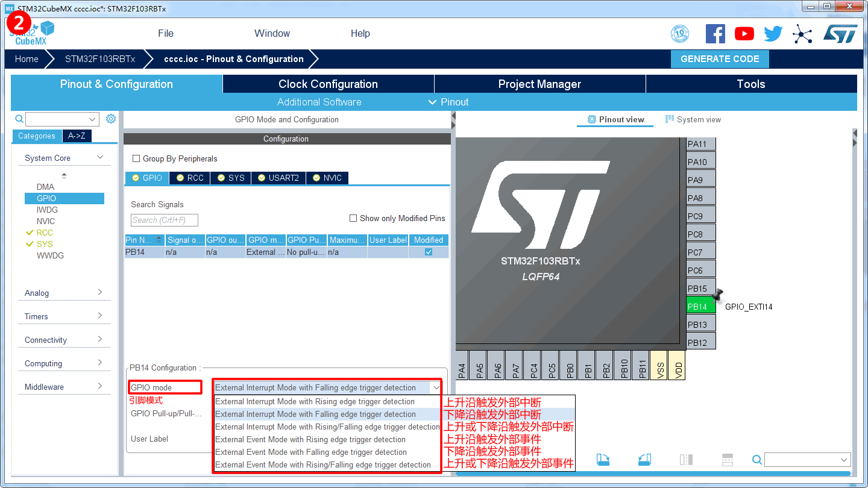This screenshot has height=488, width=868.
Task: Open the ST Facebook page icon
Action: tap(715, 34)
